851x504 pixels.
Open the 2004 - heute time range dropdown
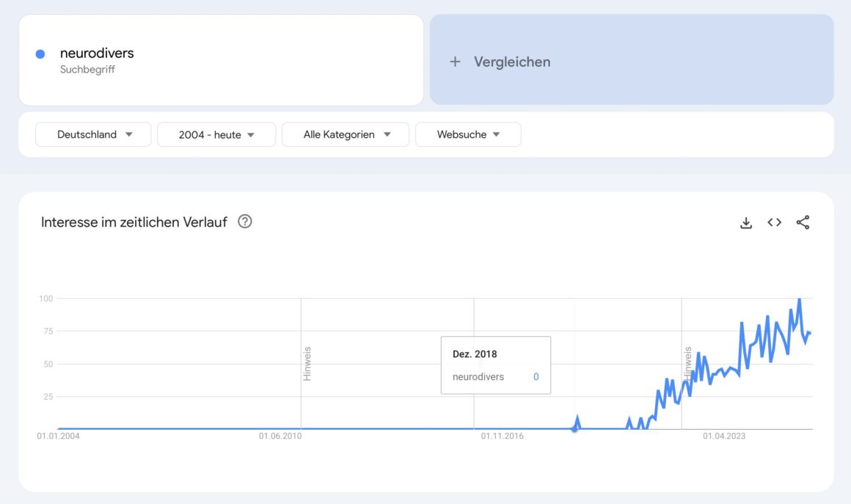point(216,134)
